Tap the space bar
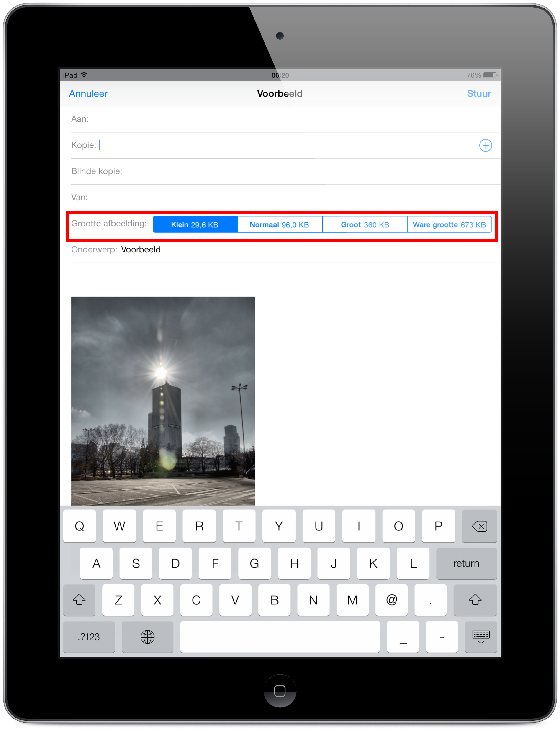Viewport: 560px width, 733px height. (280, 637)
